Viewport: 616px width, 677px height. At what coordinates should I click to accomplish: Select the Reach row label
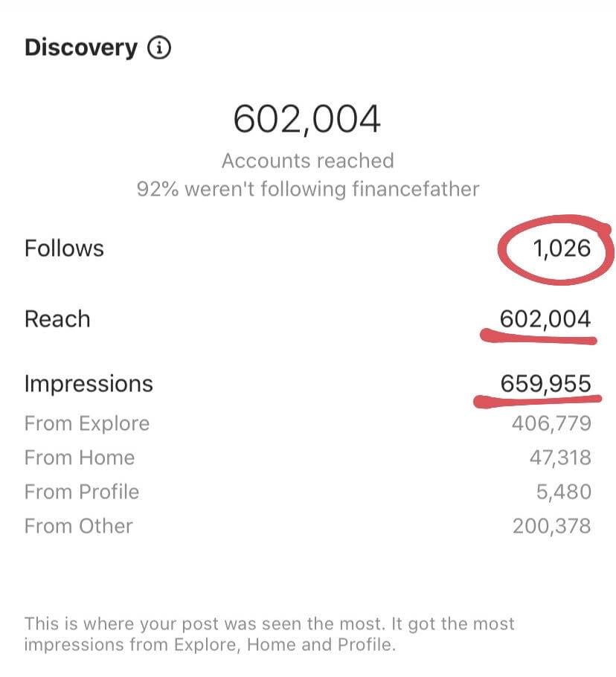57,319
